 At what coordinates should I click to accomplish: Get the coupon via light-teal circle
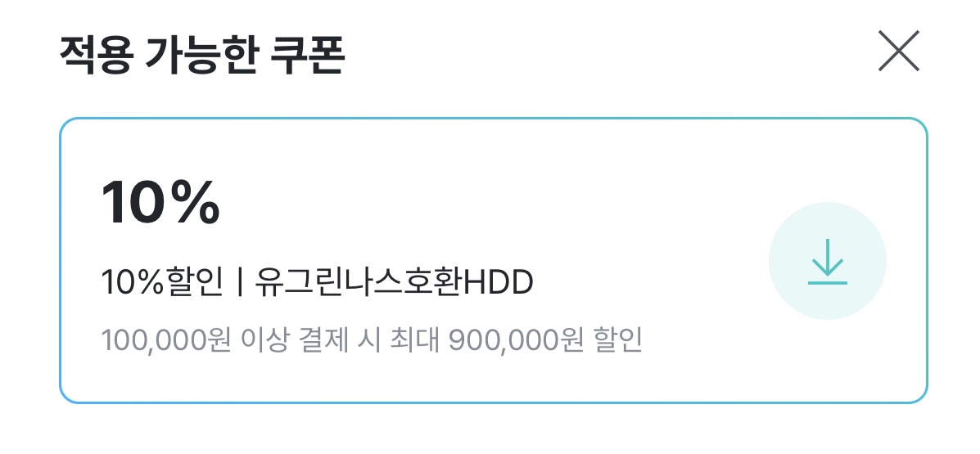827,261
